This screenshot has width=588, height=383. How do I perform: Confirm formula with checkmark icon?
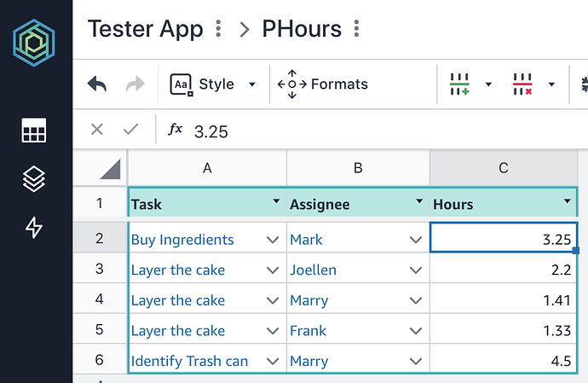point(130,130)
